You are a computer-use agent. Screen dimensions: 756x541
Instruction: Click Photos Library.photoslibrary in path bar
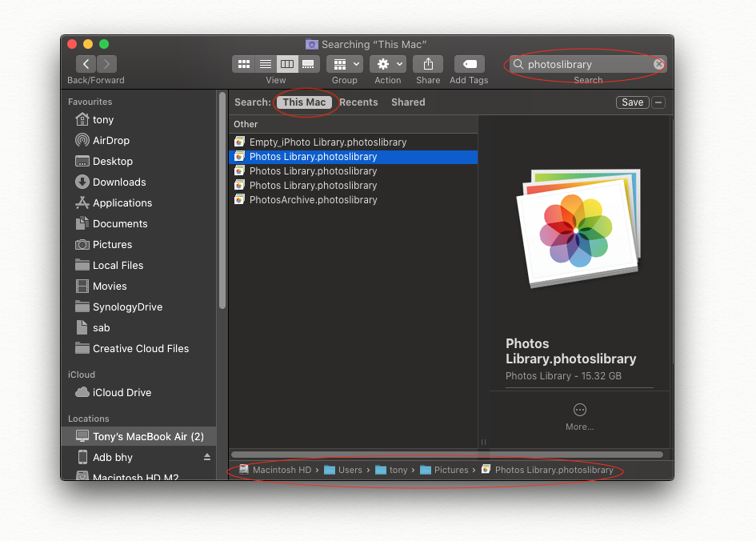pos(547,470)
